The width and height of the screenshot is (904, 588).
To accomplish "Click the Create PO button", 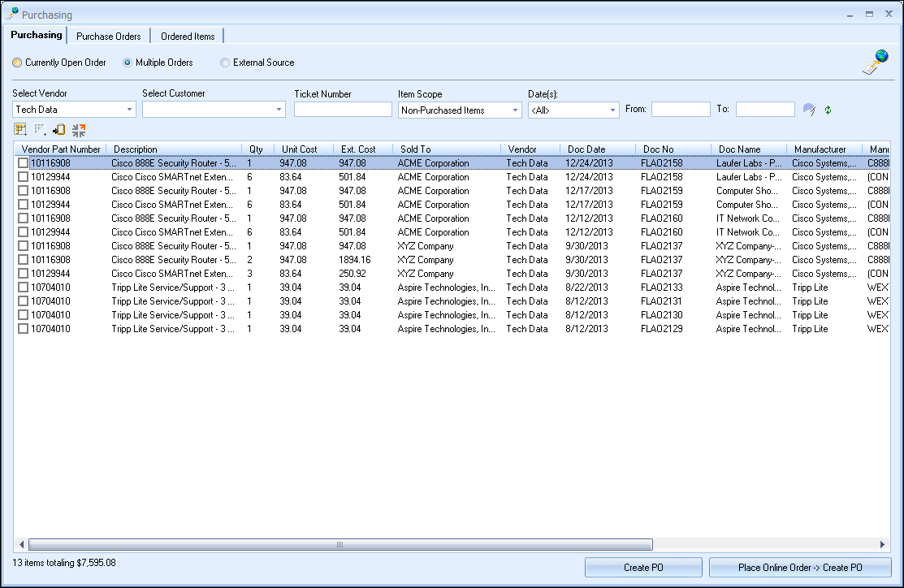I will click(643, 567).
